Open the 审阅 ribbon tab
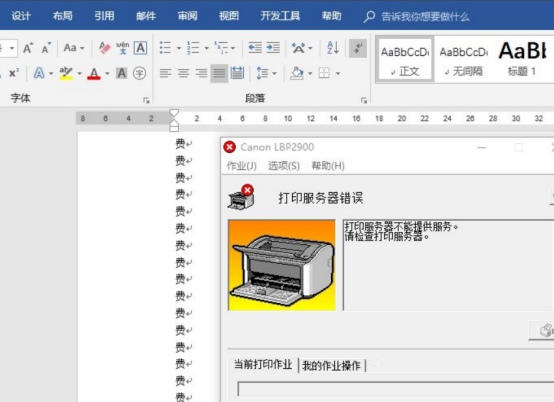This screenshot has height=402, width=554. pyautogui.click(x=187, y=16)
